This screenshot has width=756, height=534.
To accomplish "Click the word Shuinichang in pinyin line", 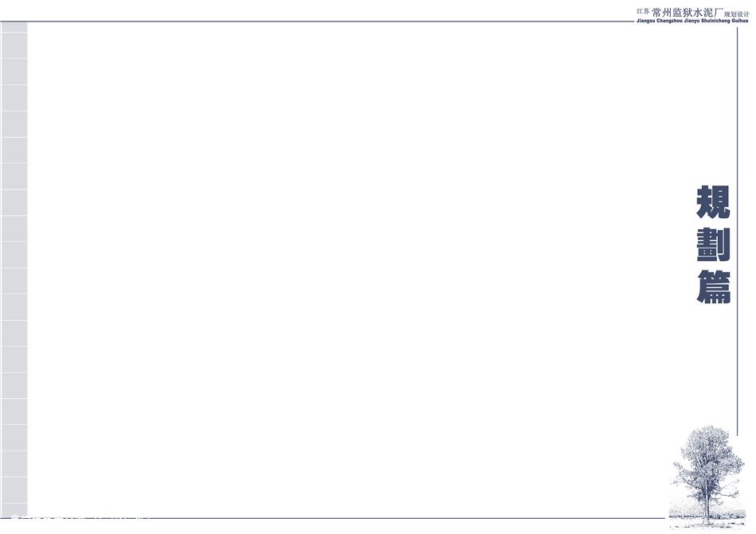I will point(716,21).
